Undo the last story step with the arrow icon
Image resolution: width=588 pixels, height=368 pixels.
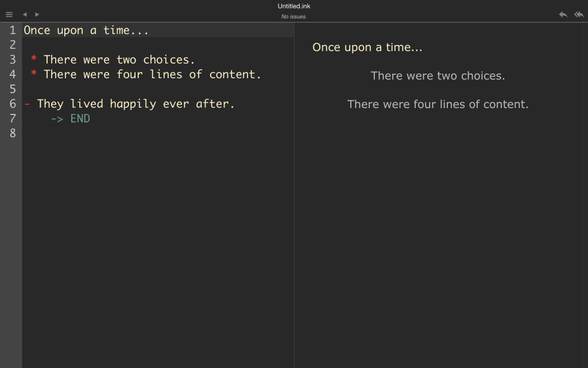pyautogui.click(x=563, y=14)
